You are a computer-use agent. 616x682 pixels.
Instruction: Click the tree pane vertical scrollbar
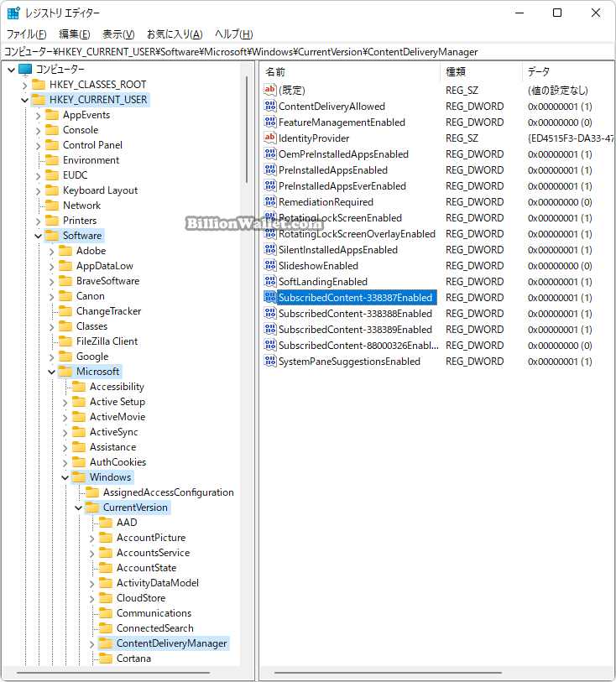(x=247, y=129)
